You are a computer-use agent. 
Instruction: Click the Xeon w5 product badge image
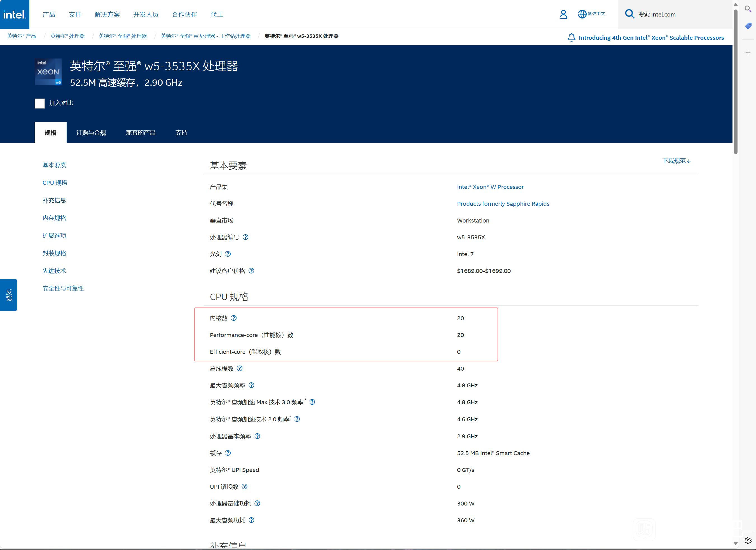click(48, 72)
